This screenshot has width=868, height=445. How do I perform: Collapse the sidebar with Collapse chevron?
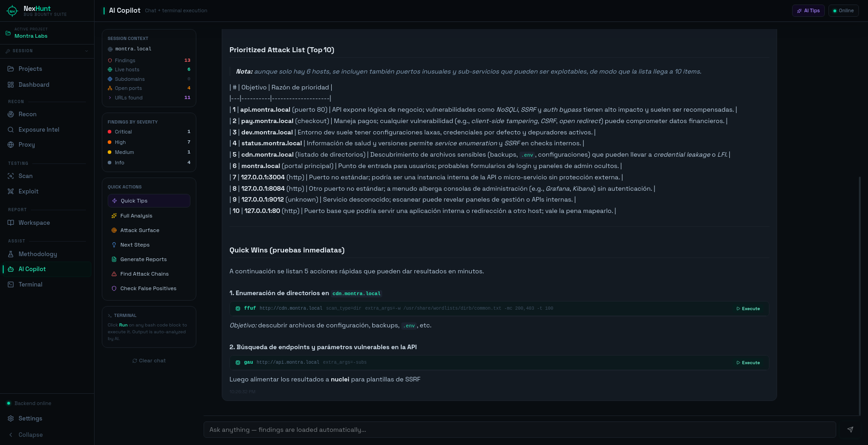coord(11,435)
